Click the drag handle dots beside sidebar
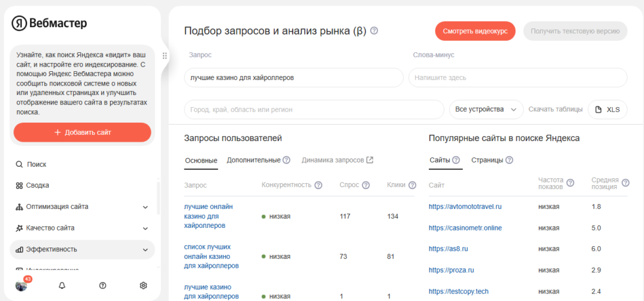This screenshot has width=644, height=301. (x=165, y=56)
